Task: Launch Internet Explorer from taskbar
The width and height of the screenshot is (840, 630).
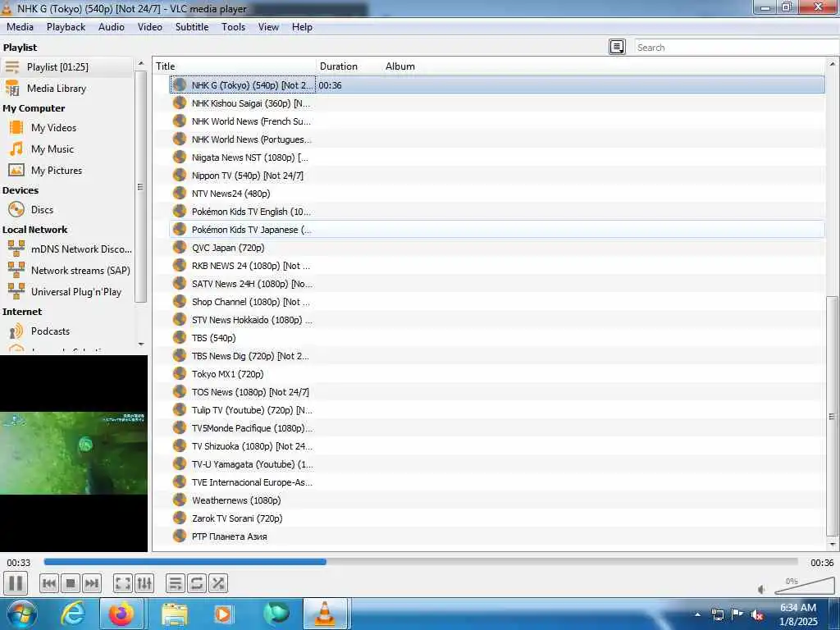Action: (x=72, y=614)
